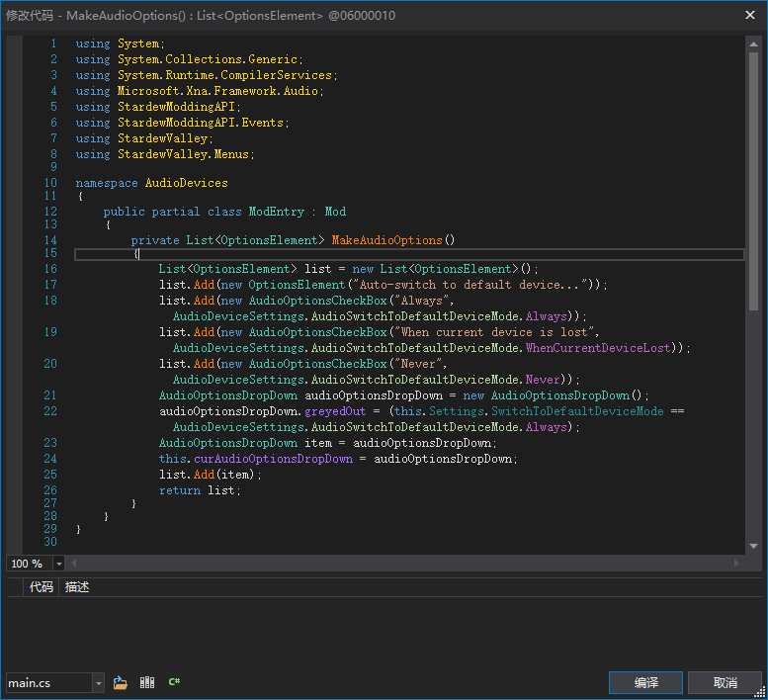Click the open-folder add assembly reference icon
Image resolution: width=768 pixels, height=700 pixels.
pyautogui.click(x=121, y=682)
